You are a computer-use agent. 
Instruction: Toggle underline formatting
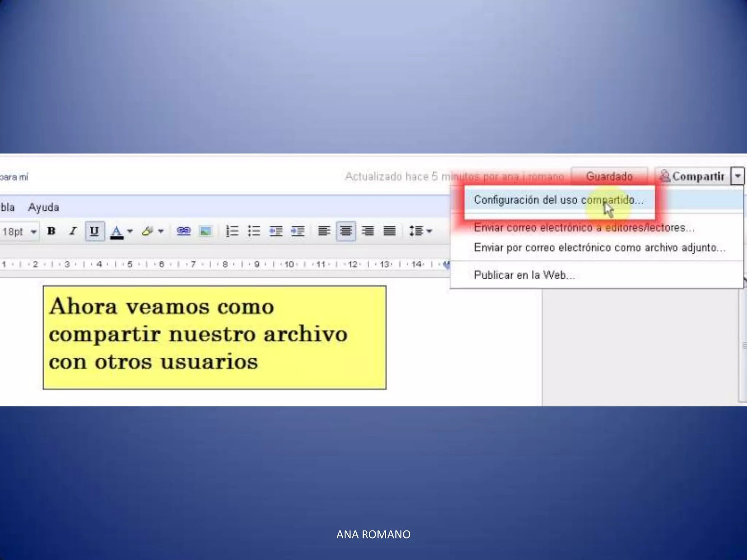tap(94, 231)
